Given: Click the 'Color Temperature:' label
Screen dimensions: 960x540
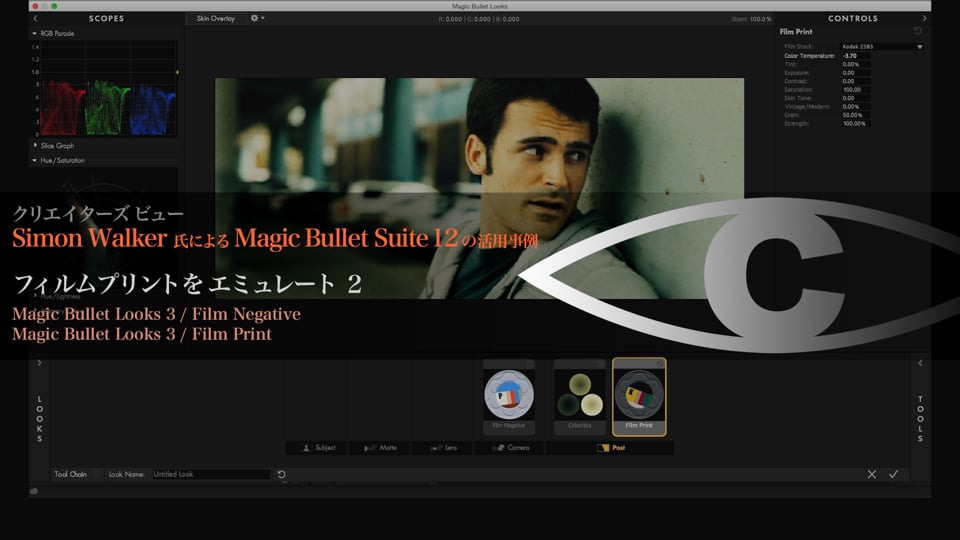Looking at the screenshot, I should click(x=809, y=56).
